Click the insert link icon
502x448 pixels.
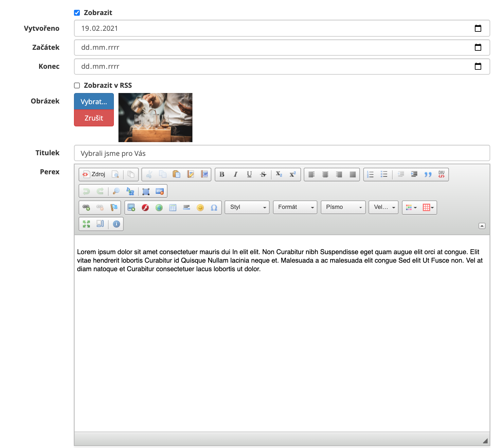[x=86, y=208]
